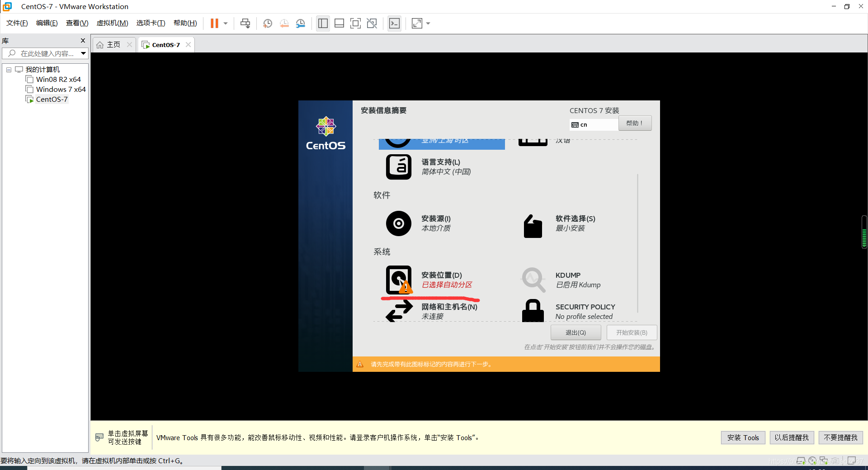Collapse the 我的计算机 tree node
The image size is (868, 470).
(x=9, y=69)
